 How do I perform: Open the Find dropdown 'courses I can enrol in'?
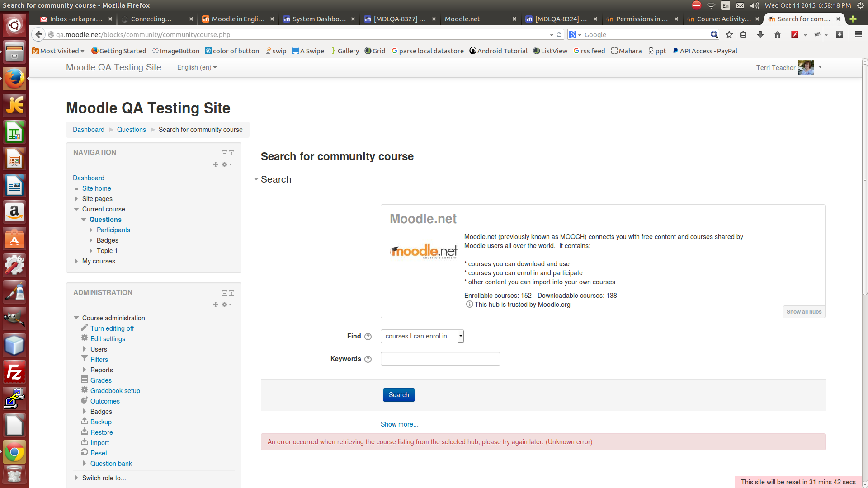pyautogui.click(x=422, y=336)
